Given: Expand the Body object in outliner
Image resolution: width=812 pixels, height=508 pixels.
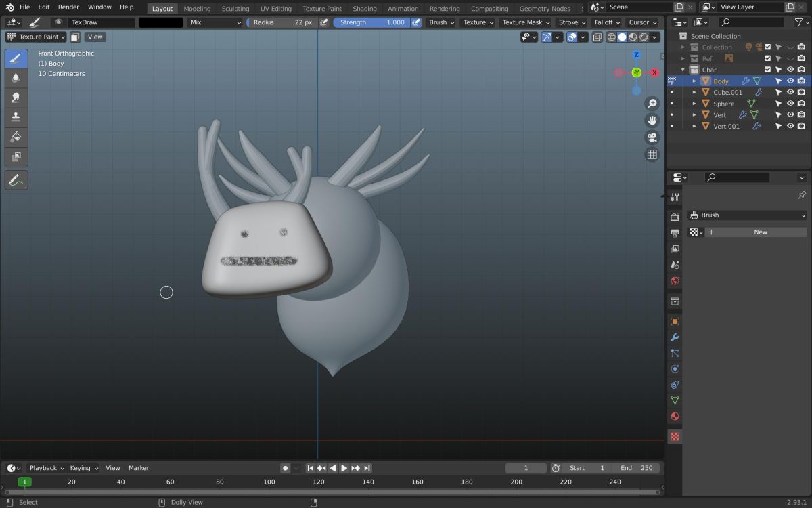Looking at the screenshot, I should click(x=694, y=81).
